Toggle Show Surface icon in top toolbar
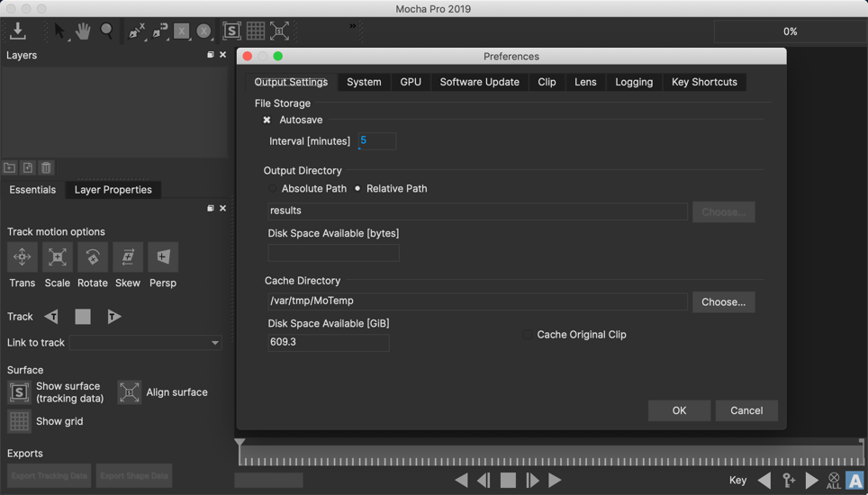 231,31
